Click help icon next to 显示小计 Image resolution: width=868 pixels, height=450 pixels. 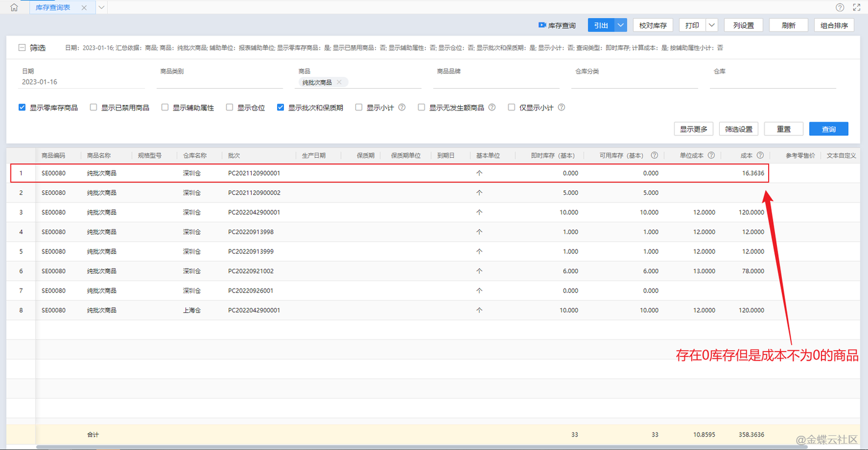pos(402,107)
